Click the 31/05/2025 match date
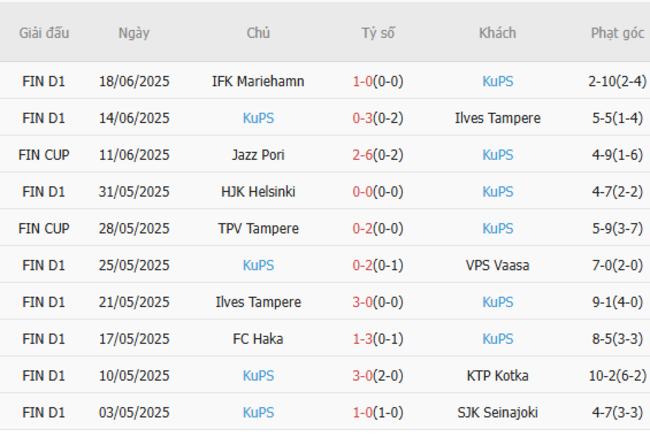 (134, 191)
